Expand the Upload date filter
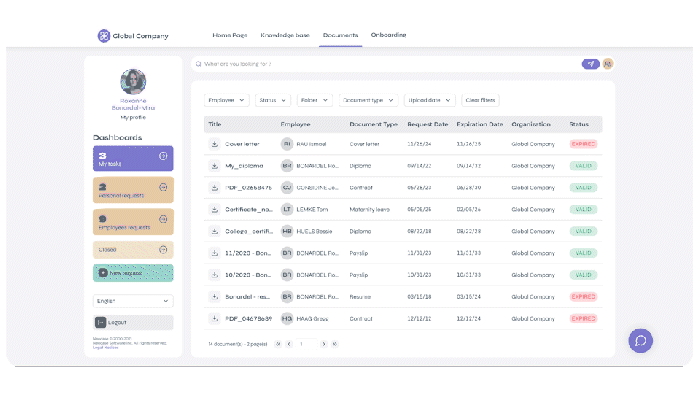The width and height of the screenshot is (700, 394). coord(429,100)
